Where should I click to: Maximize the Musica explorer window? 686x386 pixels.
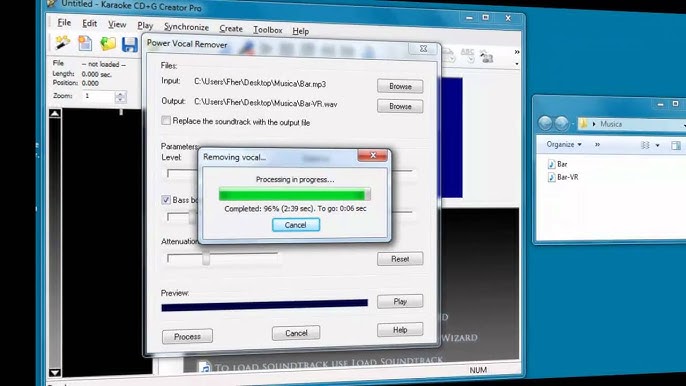pyautogui.click(x=676, y=104)
